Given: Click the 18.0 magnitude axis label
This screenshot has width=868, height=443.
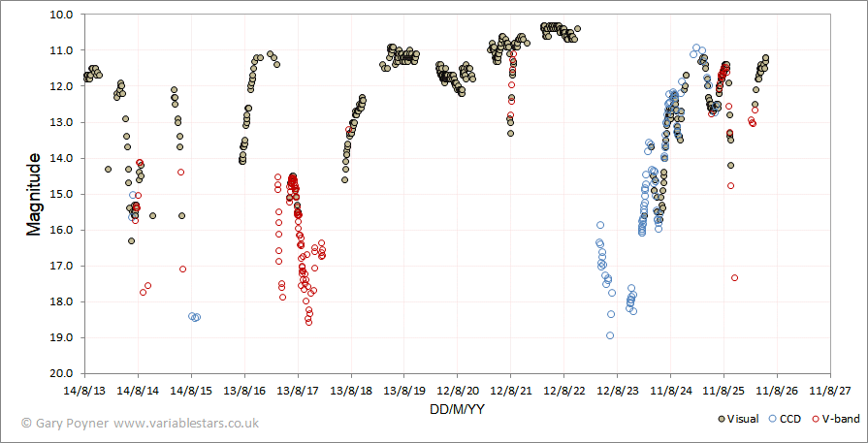Looking at the screenshot, I should tap(68, 302).
